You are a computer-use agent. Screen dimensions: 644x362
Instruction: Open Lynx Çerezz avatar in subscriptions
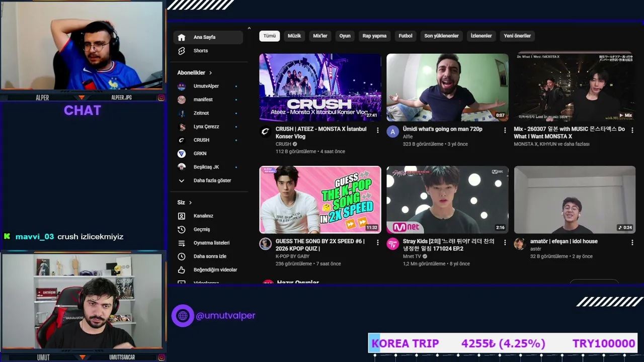coord(182,127)
